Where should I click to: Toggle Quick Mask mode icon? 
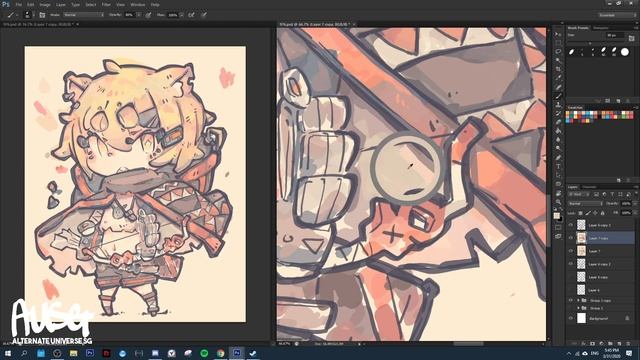(558, 227)
